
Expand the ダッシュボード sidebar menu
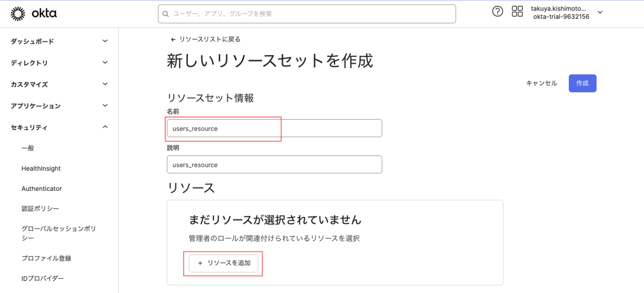coord(58,41)
